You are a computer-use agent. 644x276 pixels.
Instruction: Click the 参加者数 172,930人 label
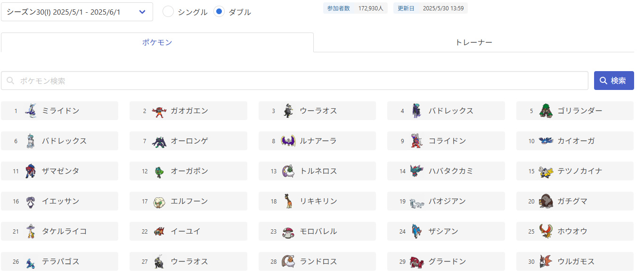click(355, 8)
